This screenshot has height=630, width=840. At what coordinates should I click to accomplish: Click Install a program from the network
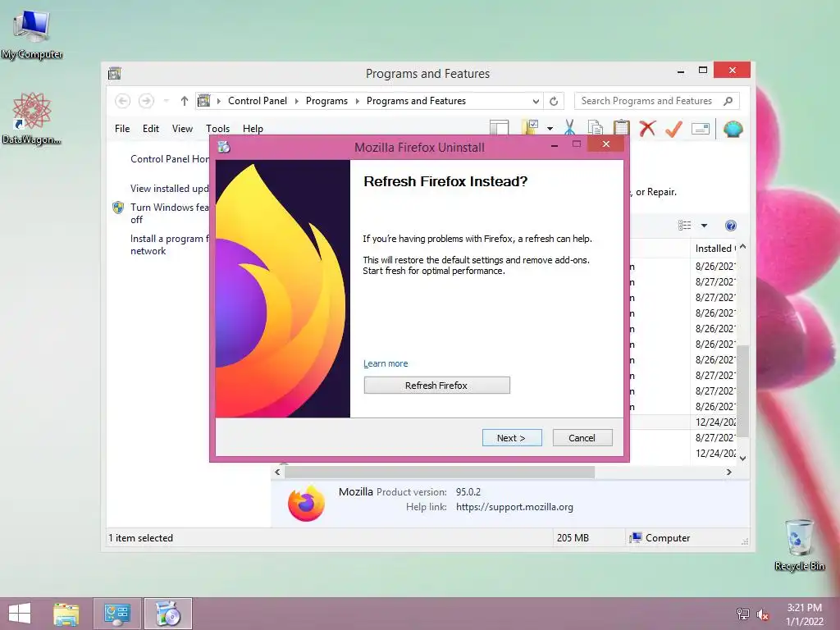click(x=169, y=244)
